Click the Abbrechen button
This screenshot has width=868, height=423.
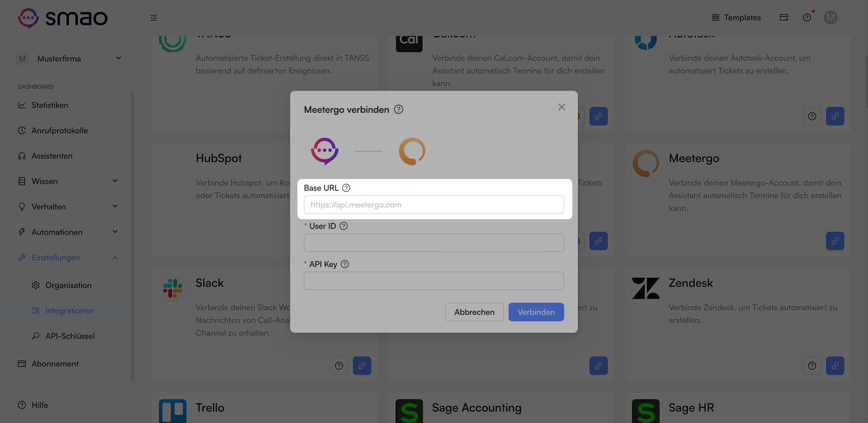(475, 312)
